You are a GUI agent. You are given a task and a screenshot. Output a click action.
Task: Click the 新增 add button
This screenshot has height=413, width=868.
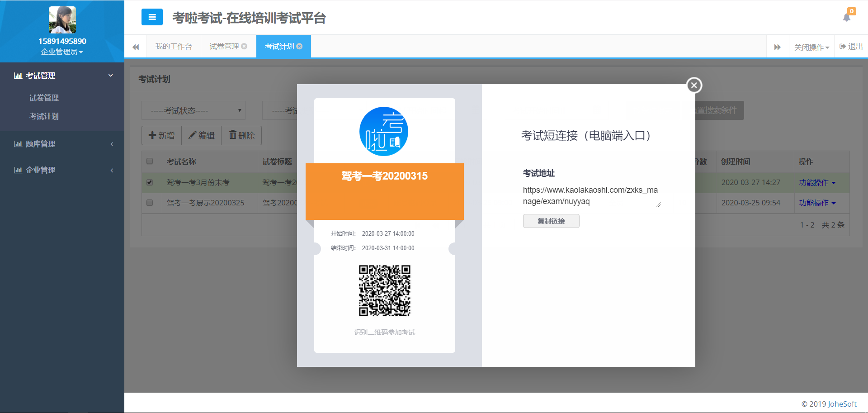(x=161, y=135)
